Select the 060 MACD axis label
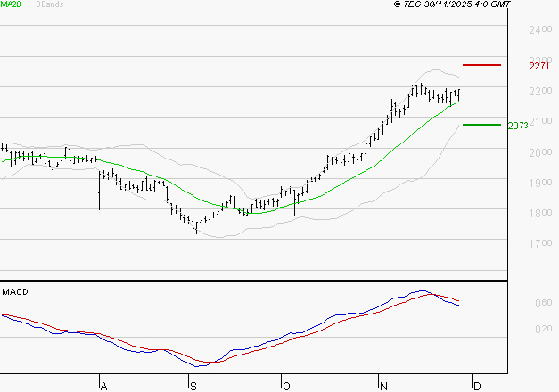Viewport: 559px width, 392px height. (x=543, y=303)
